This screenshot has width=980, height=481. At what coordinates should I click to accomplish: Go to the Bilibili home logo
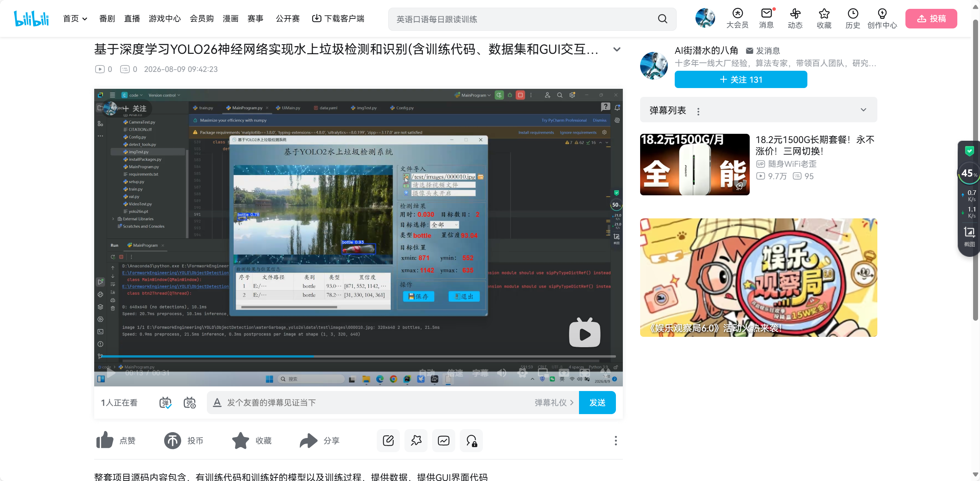pos(32,18)
